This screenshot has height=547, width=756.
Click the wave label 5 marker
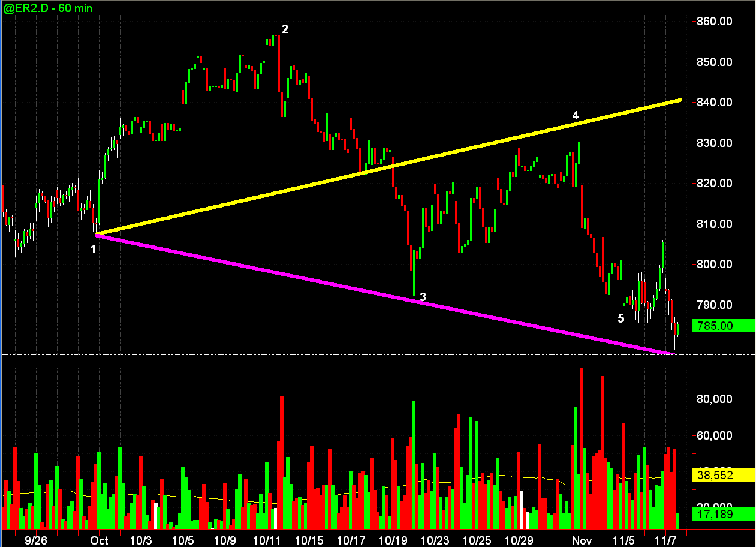[621, 318]
